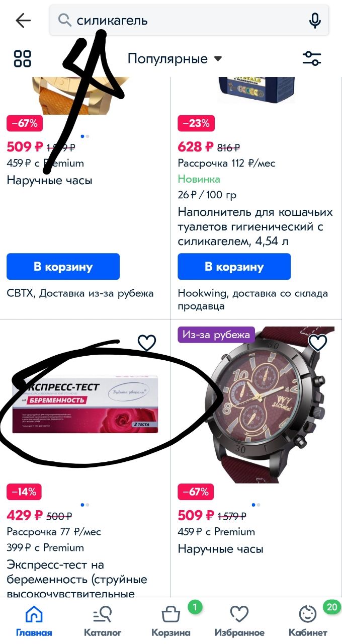342x644 pixels.
Task: Favorite the dark red wristwatch with heart
Action: [x=318, y=343]
